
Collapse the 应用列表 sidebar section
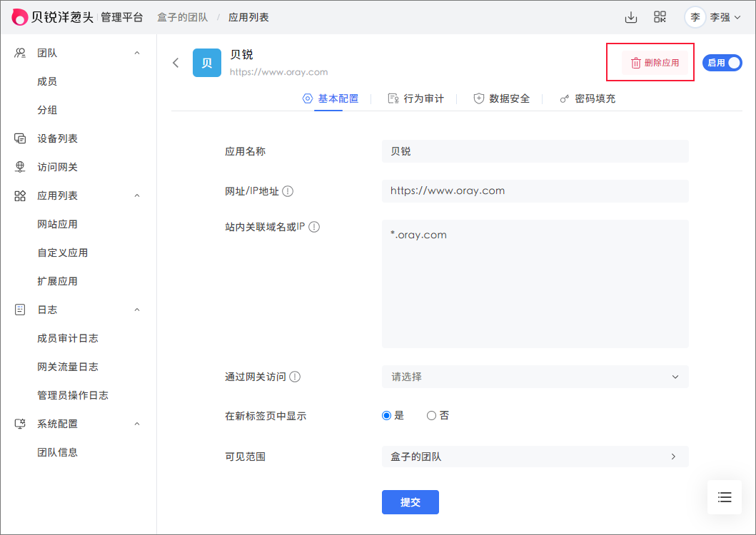(137, 195)
